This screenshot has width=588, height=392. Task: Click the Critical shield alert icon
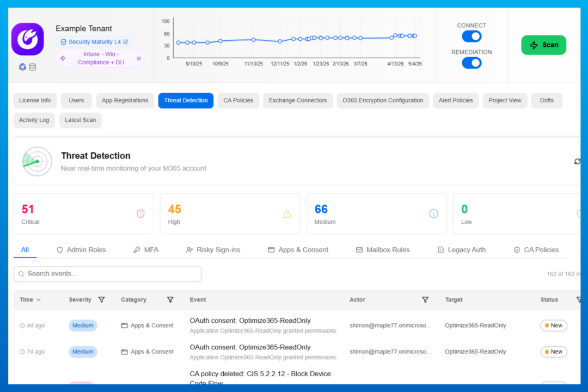tap(140, 214)
